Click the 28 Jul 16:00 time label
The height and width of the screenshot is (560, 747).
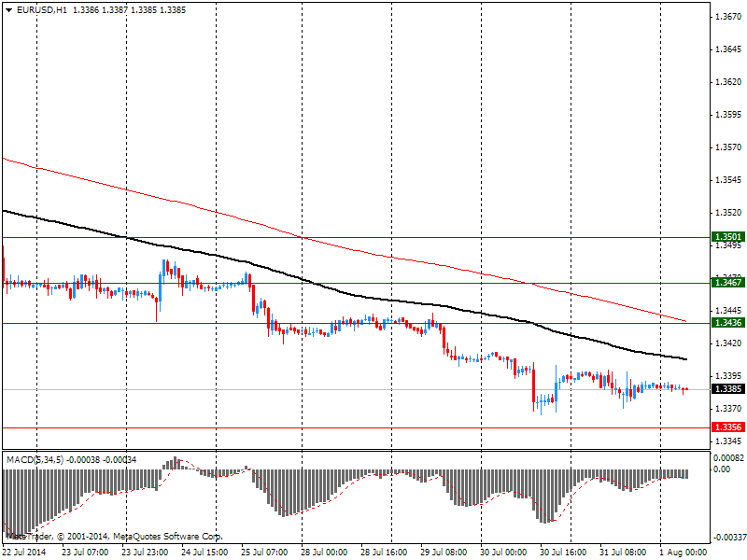385,552
